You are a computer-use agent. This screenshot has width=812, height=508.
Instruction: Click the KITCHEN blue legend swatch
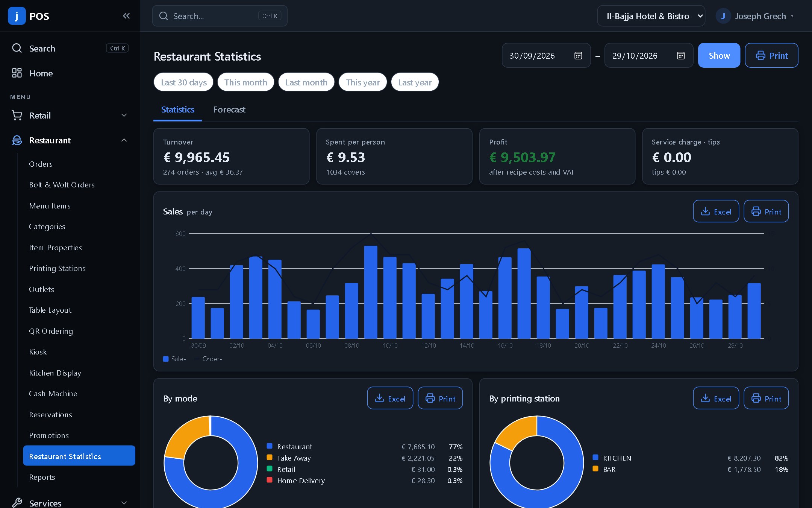click(595, 457)
